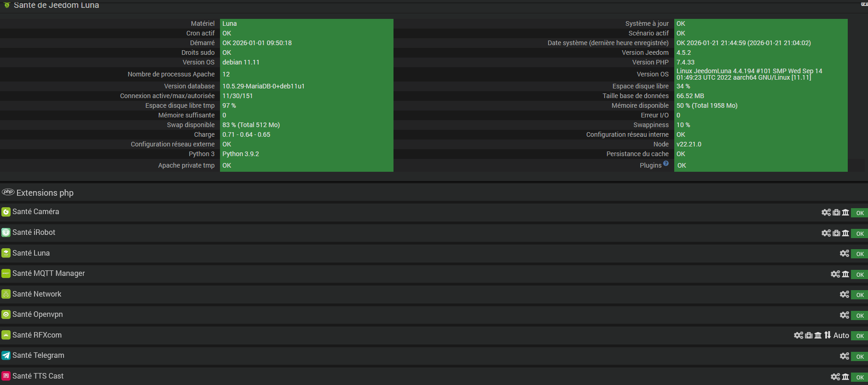Click the Santé MQTT Manager plugin icon
This screenshot has height=385, width=868.
tap(6, 274)
